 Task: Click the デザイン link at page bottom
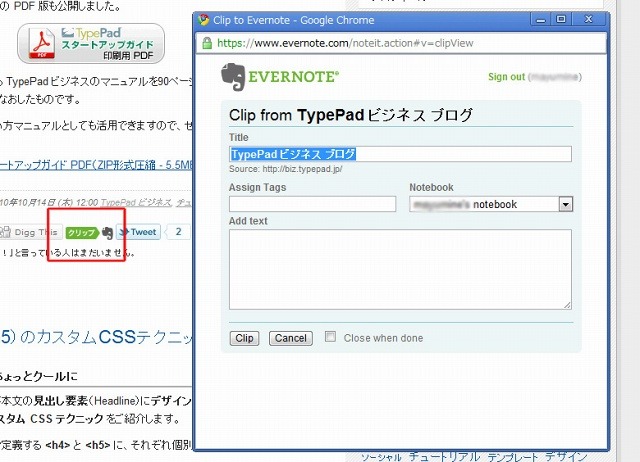(566, 456)
